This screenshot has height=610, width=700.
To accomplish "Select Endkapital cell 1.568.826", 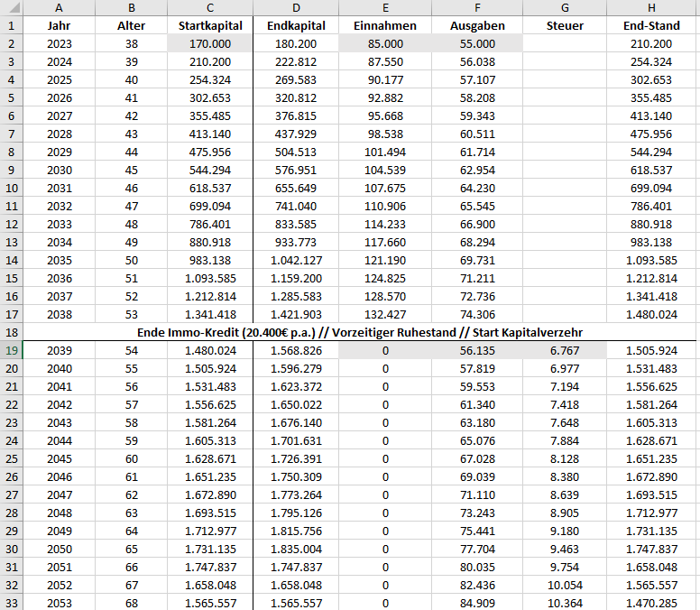I will [x=296, y=350].
